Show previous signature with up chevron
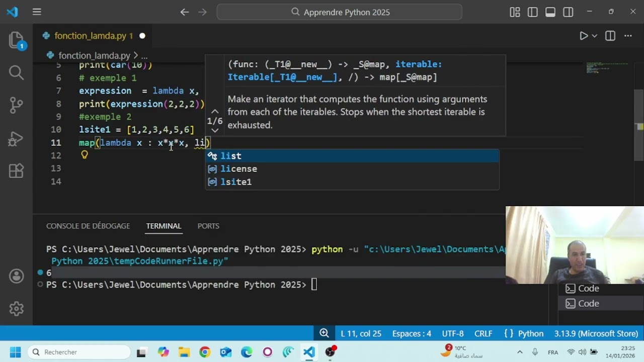 tap(215, 111)
